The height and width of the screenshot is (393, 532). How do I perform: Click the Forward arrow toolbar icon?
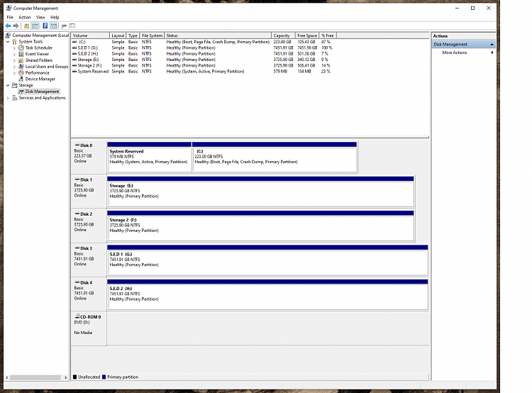[16, 26]
